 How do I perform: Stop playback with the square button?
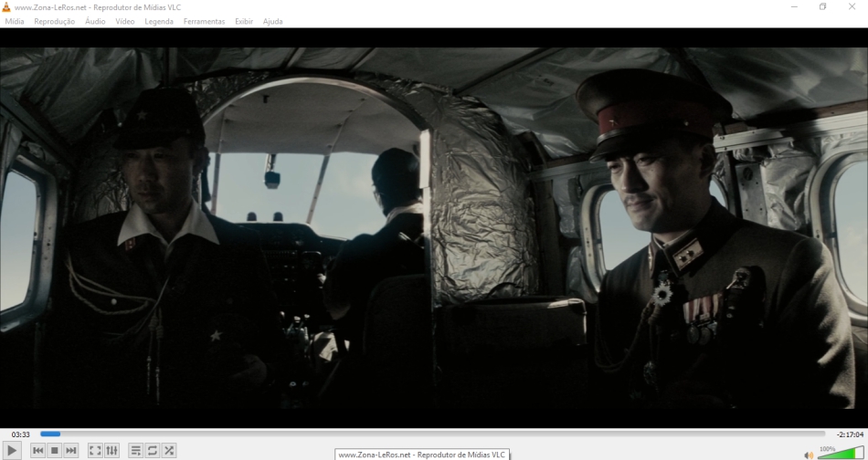point(54,451)
